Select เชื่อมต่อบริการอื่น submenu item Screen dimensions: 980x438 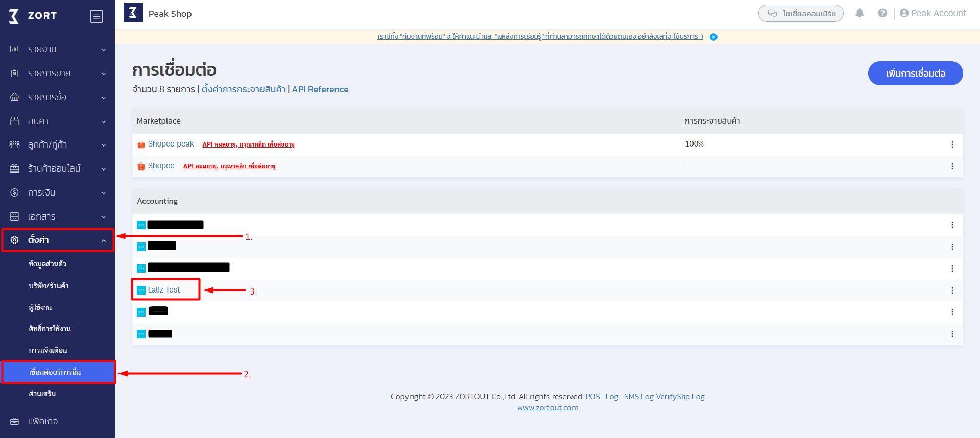tap(55, 372)
